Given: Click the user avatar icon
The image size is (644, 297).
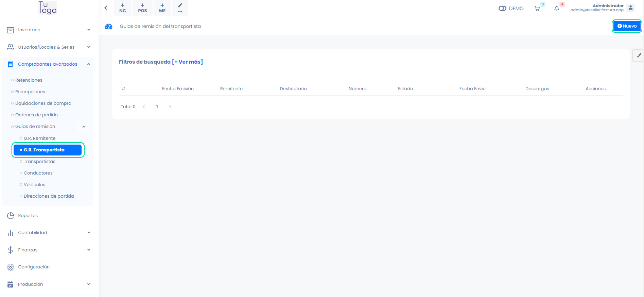Looking at the screenshot, I should [630, 8].
